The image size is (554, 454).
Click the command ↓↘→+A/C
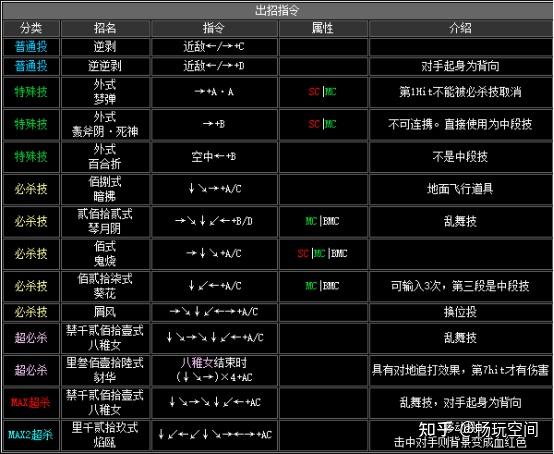[x=214, y=189]
